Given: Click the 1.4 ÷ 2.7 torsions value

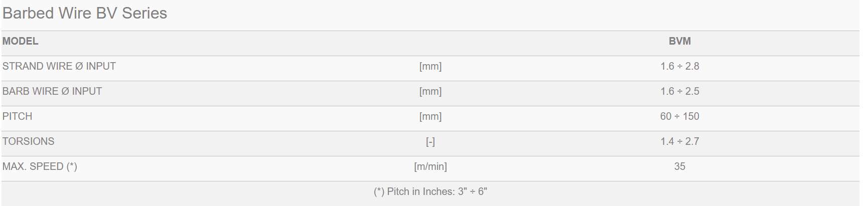Looking at the screenshot, I should pos(680,141).
